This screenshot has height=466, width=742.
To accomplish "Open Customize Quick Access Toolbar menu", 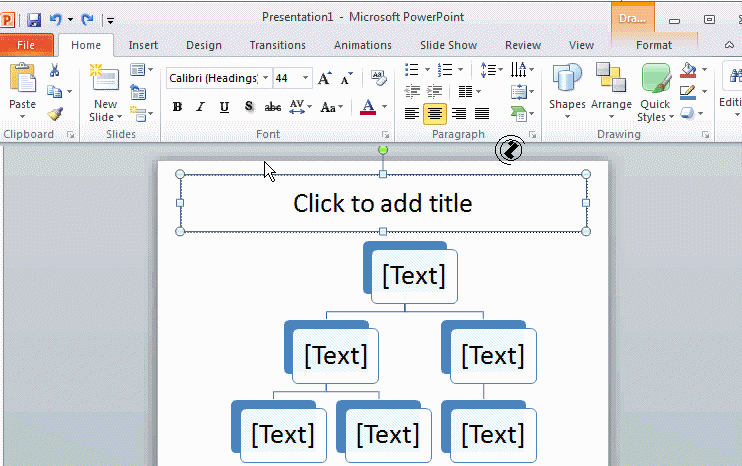I will 110,20.
